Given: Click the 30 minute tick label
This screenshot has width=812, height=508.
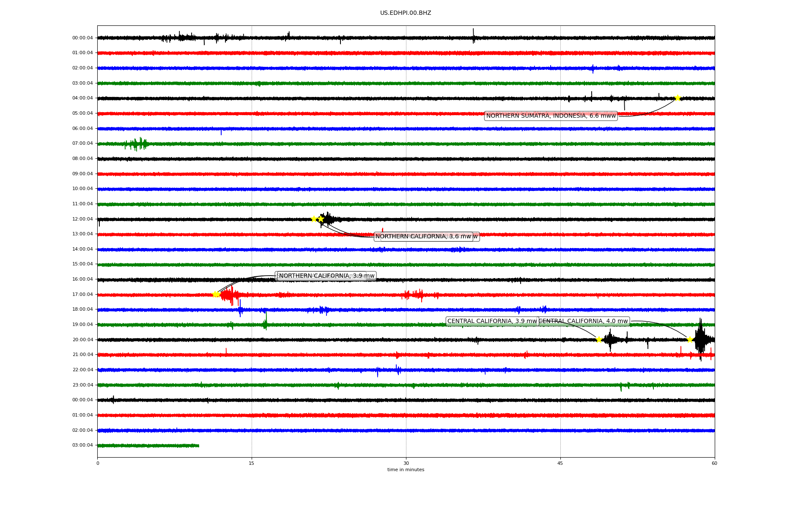Looking at the screenshot, I should point(406,463).
